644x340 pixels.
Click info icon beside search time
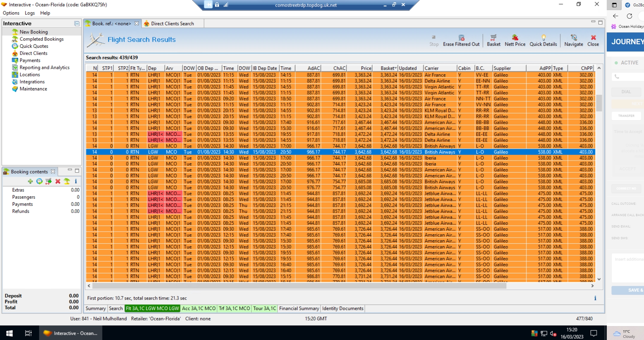point(595,298)
